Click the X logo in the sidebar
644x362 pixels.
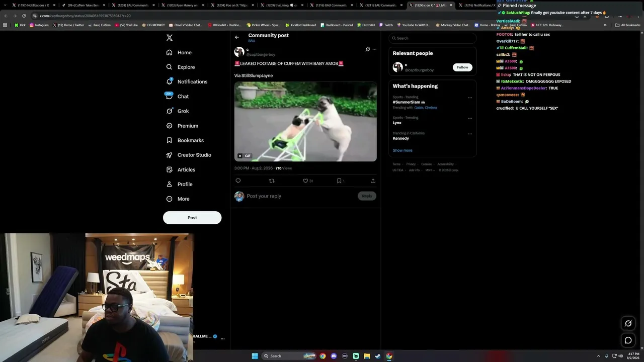tap(170, 38)
